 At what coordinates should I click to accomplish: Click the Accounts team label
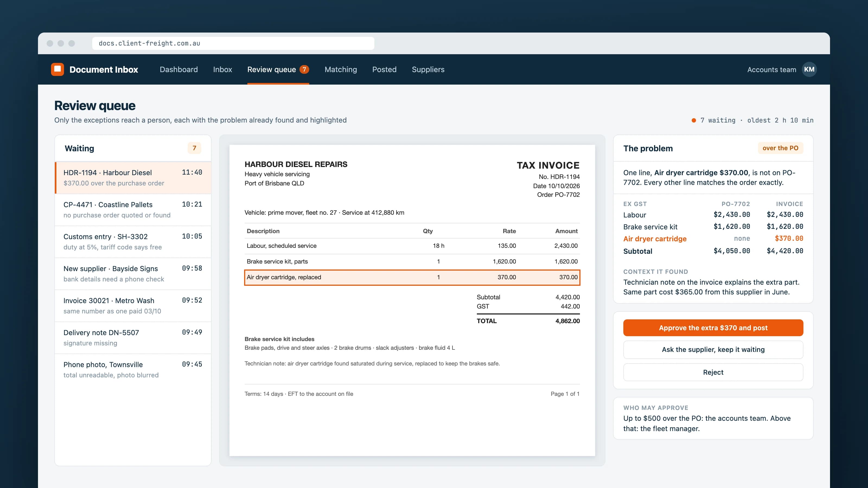[x=772, y=70]
